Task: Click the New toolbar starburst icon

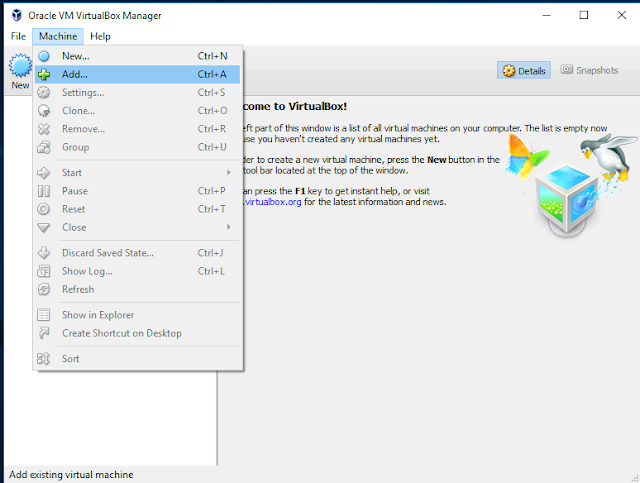Action: click(x=20, y=66)
